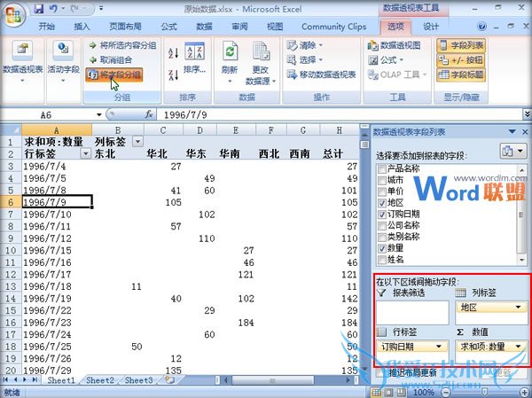Check the 姓名 field checkbox
This screenshot has height=398, width=532.
(382, 260)
